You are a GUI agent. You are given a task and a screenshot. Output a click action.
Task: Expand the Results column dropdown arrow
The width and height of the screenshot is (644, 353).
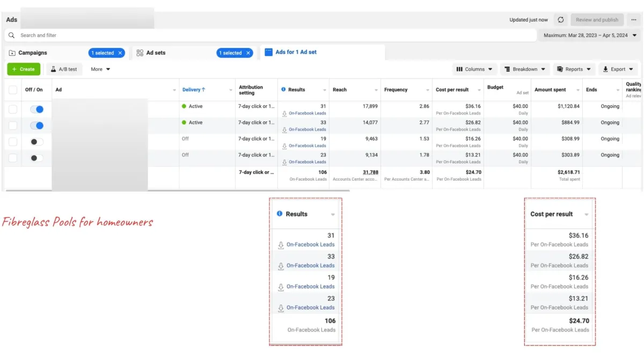[325, 90]
